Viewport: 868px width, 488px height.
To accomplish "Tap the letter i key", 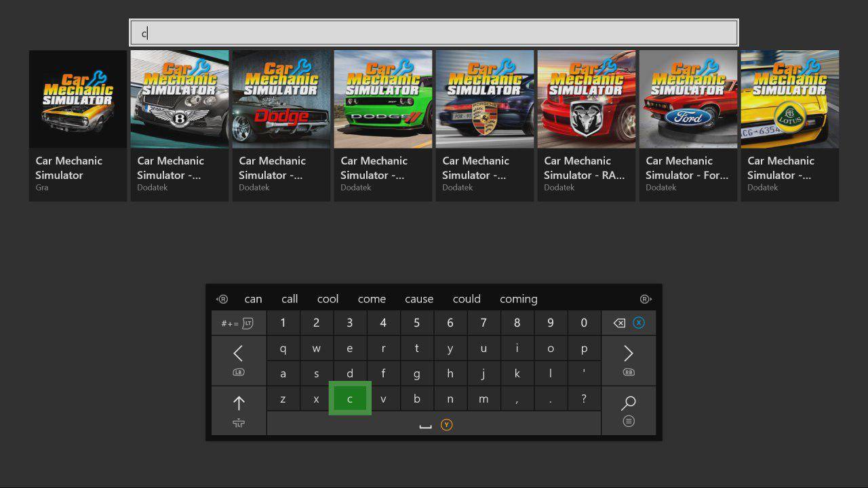I will click(x=517, y=349).
